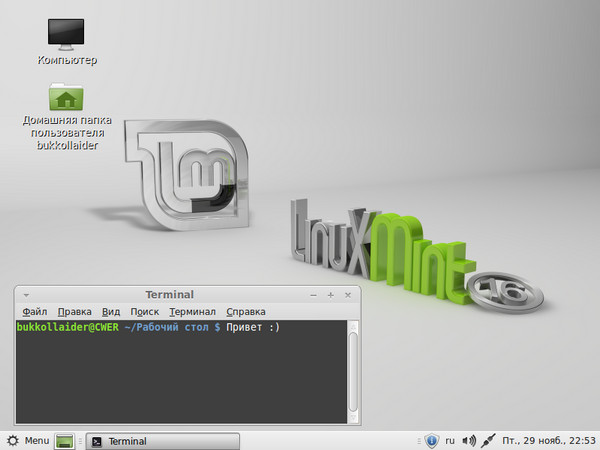This screenshot has height=450, width=600.
Task: Click the gear icon on the Menu button
Action: tap(12, 441)
